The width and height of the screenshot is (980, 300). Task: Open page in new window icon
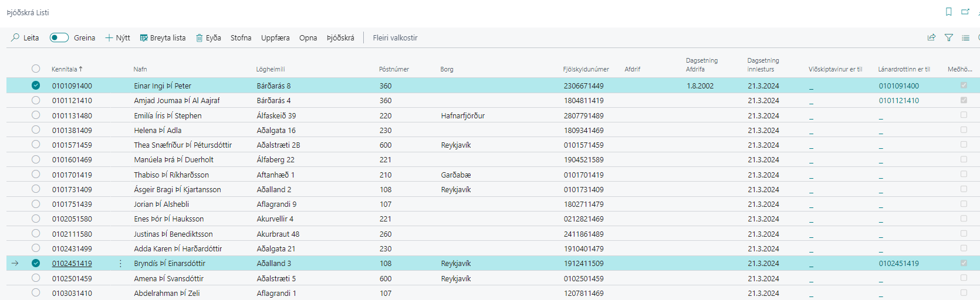coord(965,12)
